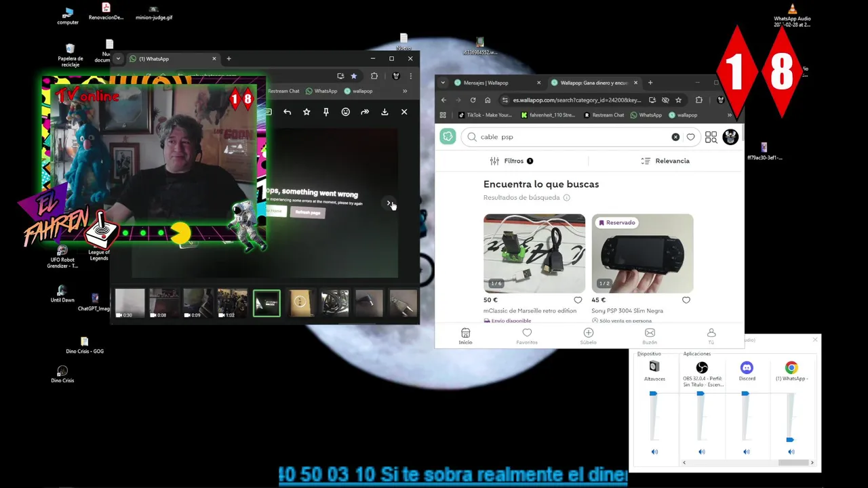Select the 1:02 video thumbnail
Screen dimensions: 868x488
coord(233,304)
